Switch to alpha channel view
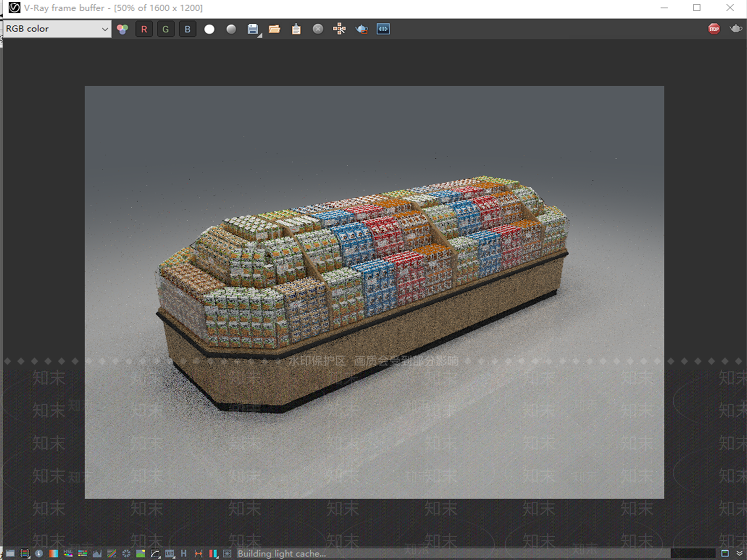747x560 pixels. [209, 29]
